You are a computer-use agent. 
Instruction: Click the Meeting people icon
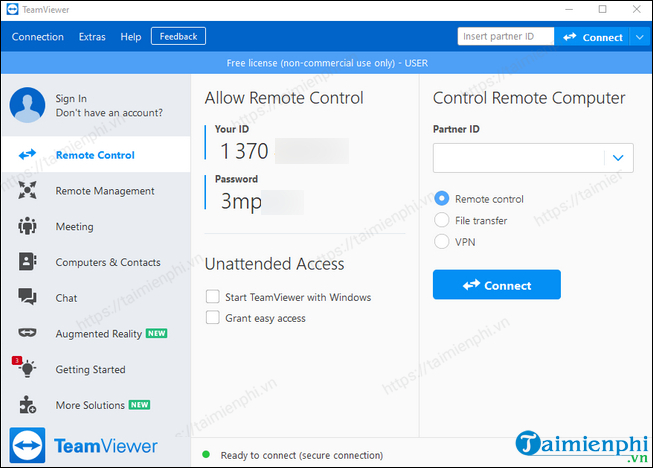click(27, 226)
